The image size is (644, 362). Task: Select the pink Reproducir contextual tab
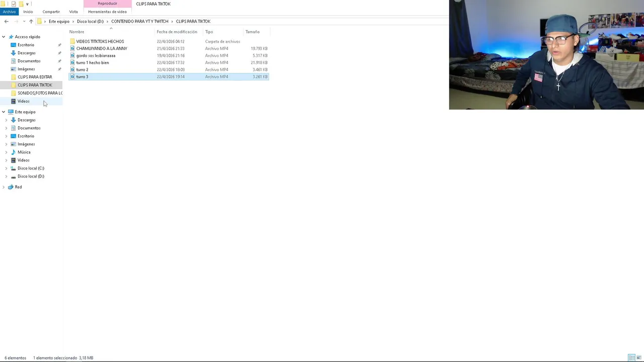coord(107,4)
